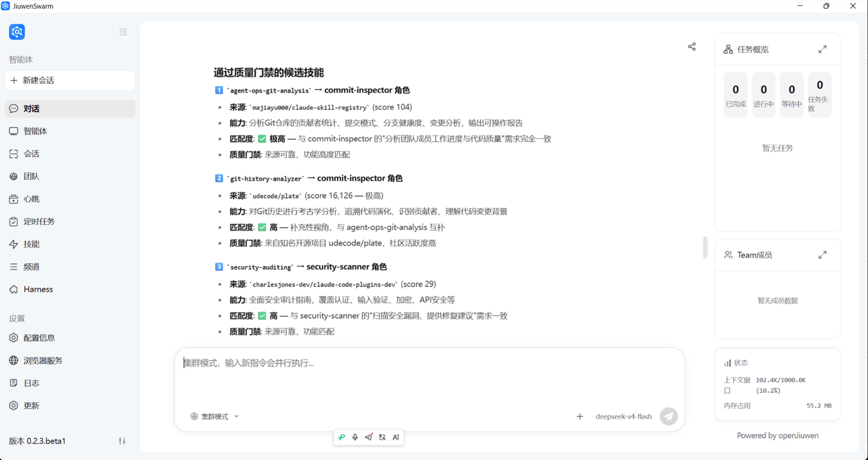
Task: Click the sliders icon beside version 0.2.3.beta1
Action: pyautogui.click(x=122, y=441)
